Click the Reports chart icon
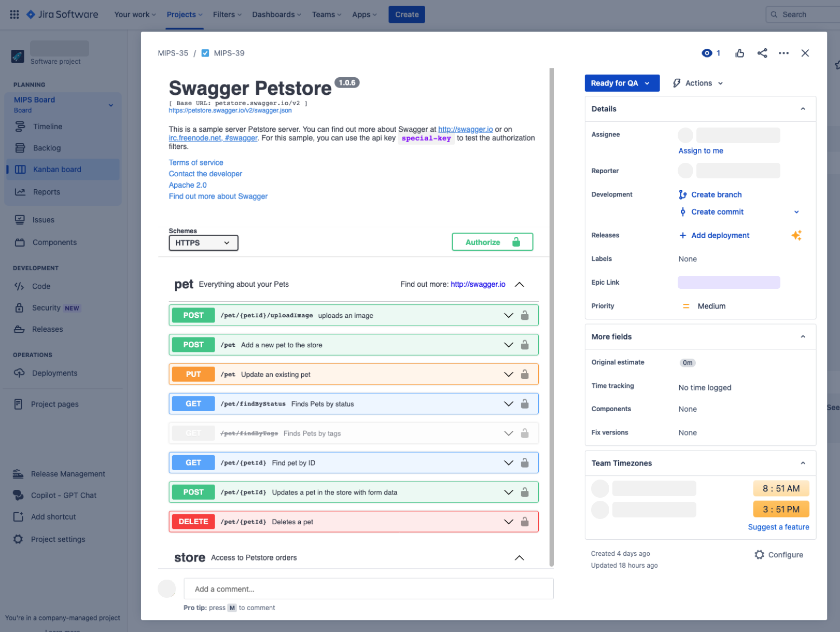Image resolution: width=840 pixels, height=632 pixels. pos(20,192)
